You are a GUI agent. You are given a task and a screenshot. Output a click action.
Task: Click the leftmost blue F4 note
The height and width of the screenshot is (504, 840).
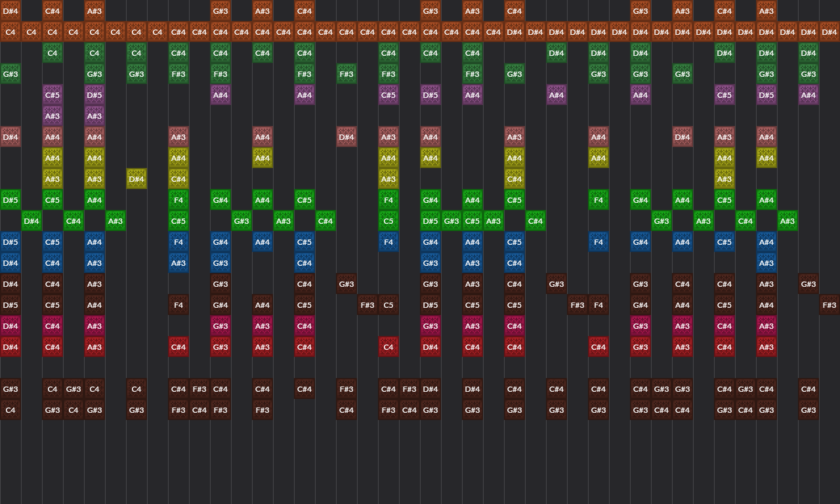[178, 241]
